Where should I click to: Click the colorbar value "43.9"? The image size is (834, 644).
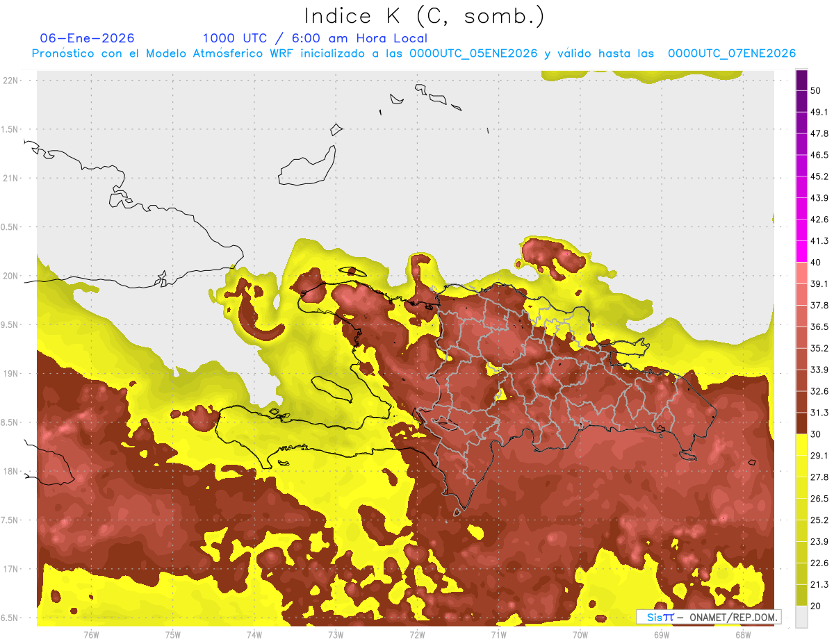(x=820, y=198)
